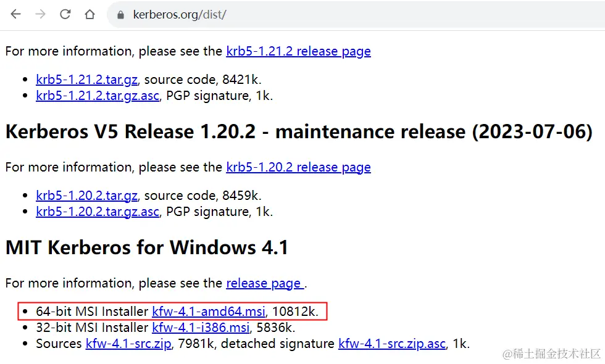This screenshot has width=605, height=364.
Task: Download krb5-1.20.2.tar.gz source code
Action: click(86, 196)
